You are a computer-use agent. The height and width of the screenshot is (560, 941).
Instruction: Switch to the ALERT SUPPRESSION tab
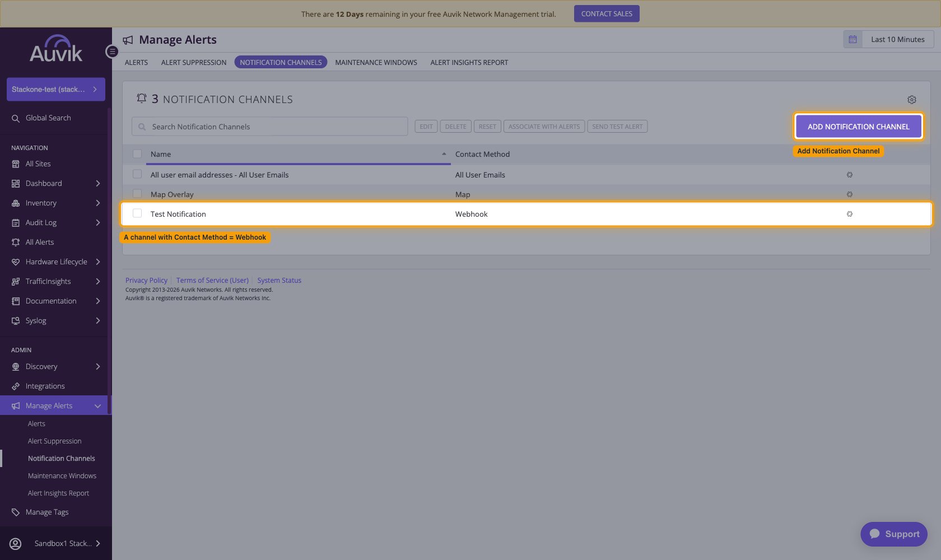point(194,63)
